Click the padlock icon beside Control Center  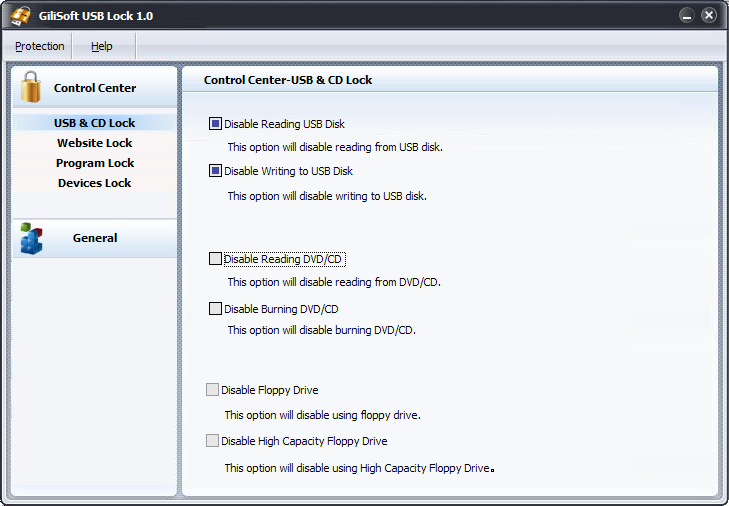[x=31, y=87]
